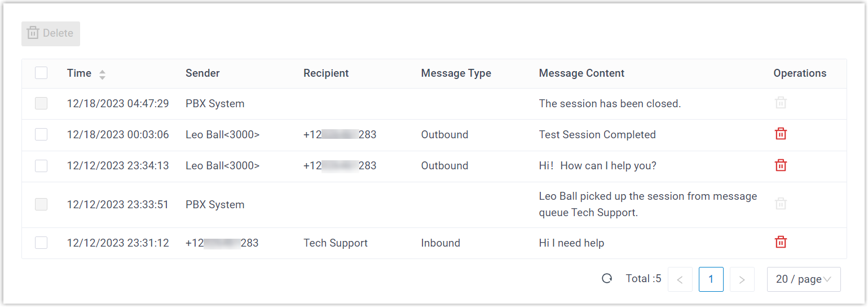Tick the checkbox for 12/12/2023 23:31:12 row
868x307 pixels.
[x=41, y=243]
